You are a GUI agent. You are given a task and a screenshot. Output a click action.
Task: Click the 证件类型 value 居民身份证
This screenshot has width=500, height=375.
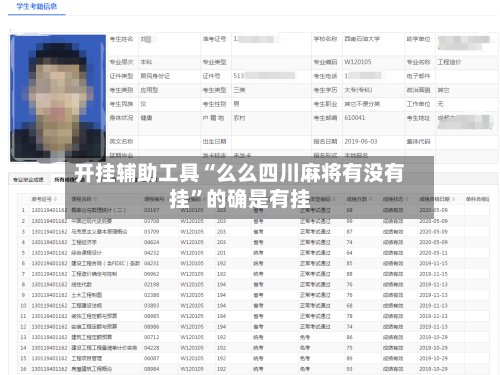(155, 76)
